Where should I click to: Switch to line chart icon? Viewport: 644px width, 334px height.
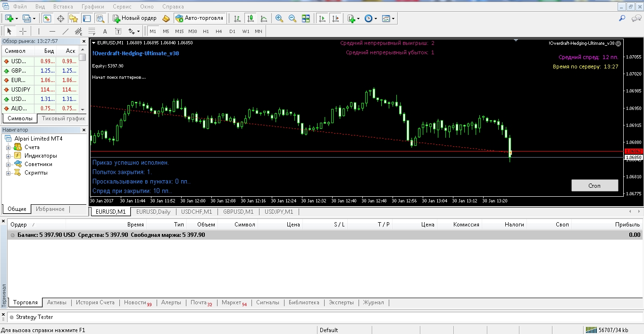tap(264, 18)
